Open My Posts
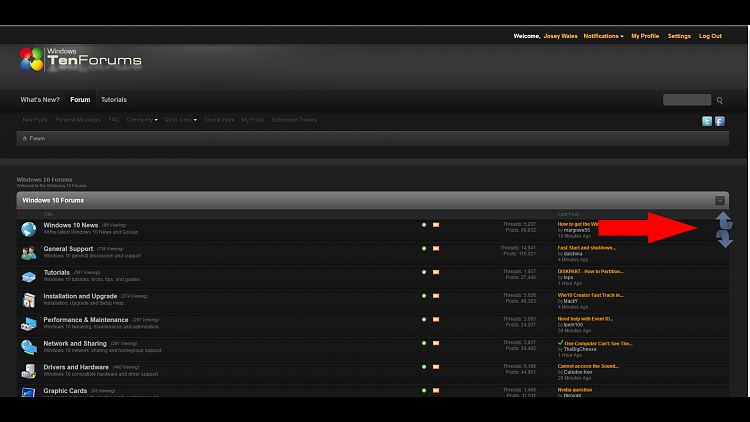 click(253, 120)
